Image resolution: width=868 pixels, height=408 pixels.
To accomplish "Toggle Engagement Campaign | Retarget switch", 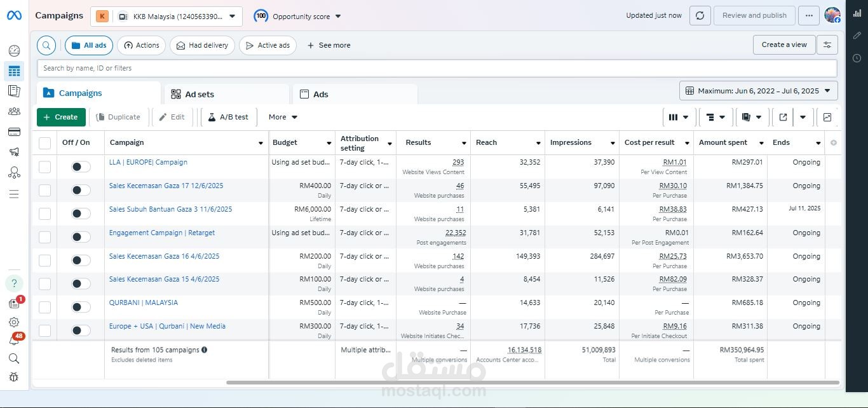I will (81, 237).
